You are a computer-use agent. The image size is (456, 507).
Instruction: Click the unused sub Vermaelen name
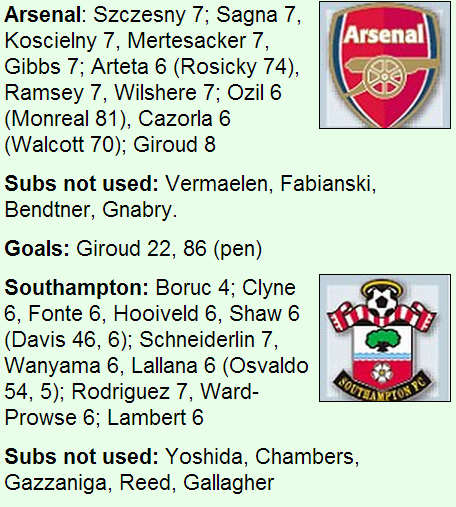click(217, 184)
